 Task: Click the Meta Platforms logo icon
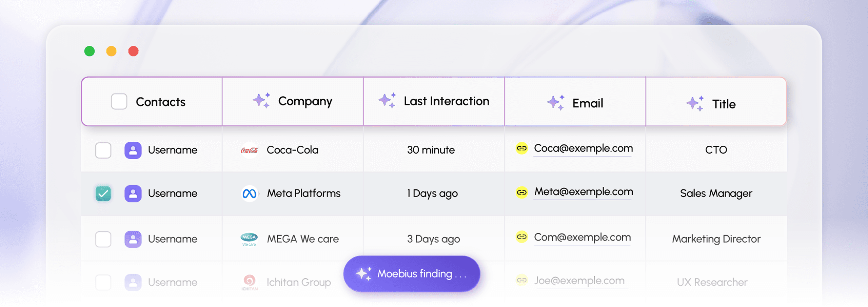pos(250,193)
